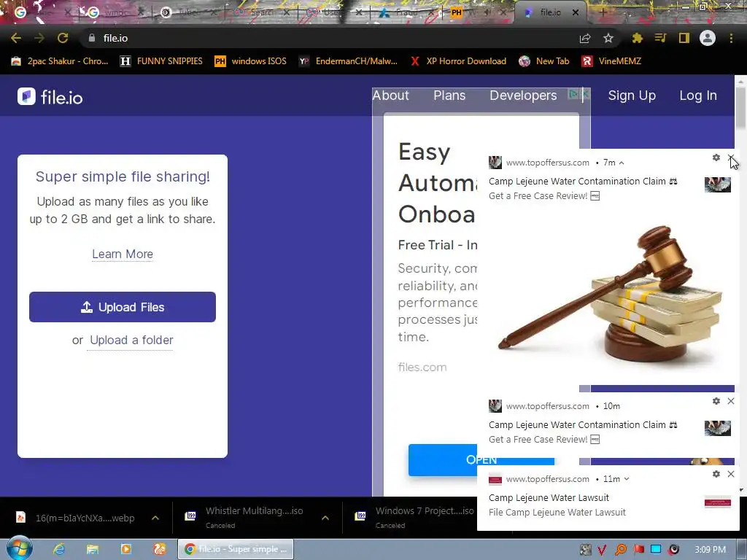Select the Chrome file.io taskbar button

click(x=236, y=550)
